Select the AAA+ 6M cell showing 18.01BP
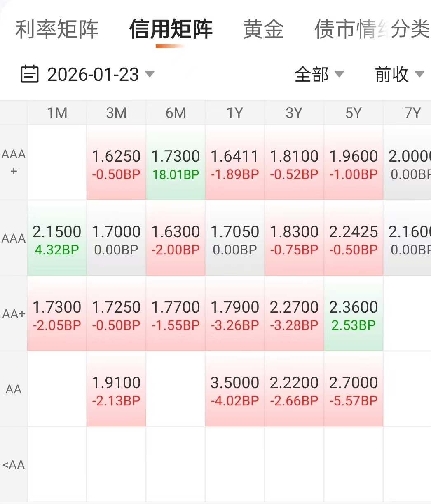Screen dimensions: 431x504 click(x=176, y=163)
